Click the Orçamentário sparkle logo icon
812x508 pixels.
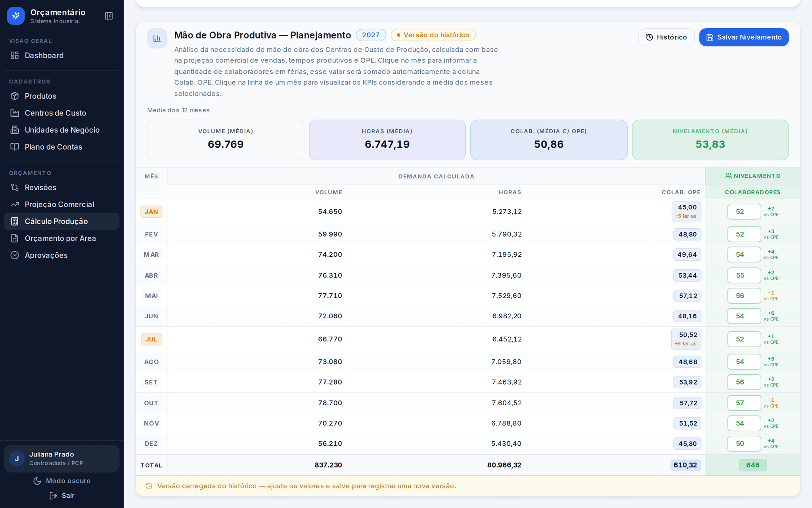[x=16, y=16]
